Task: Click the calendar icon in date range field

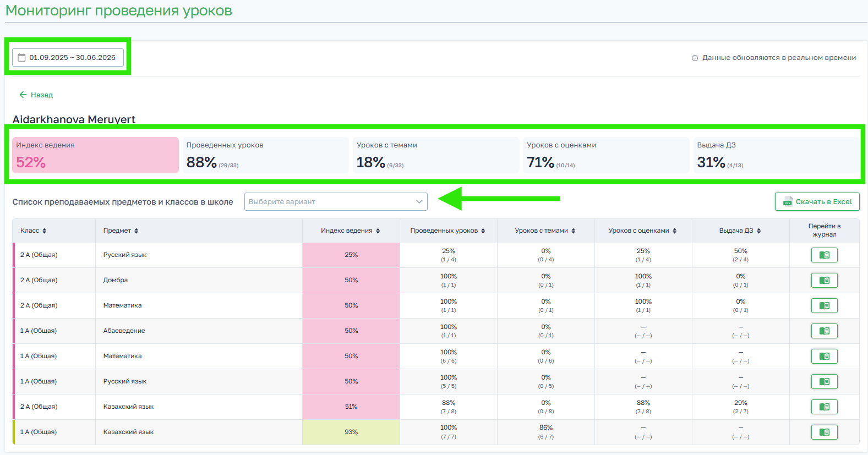Action: pos(22,58)
